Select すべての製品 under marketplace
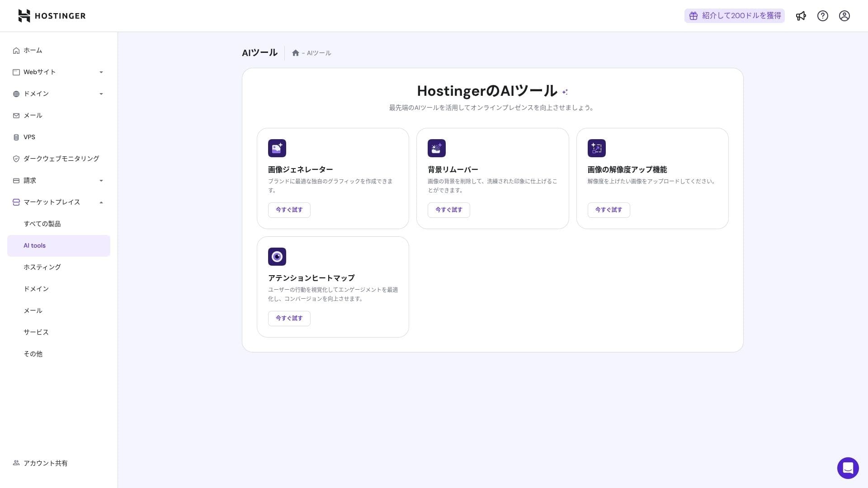The image size is (868, 488). pos(59,224)
